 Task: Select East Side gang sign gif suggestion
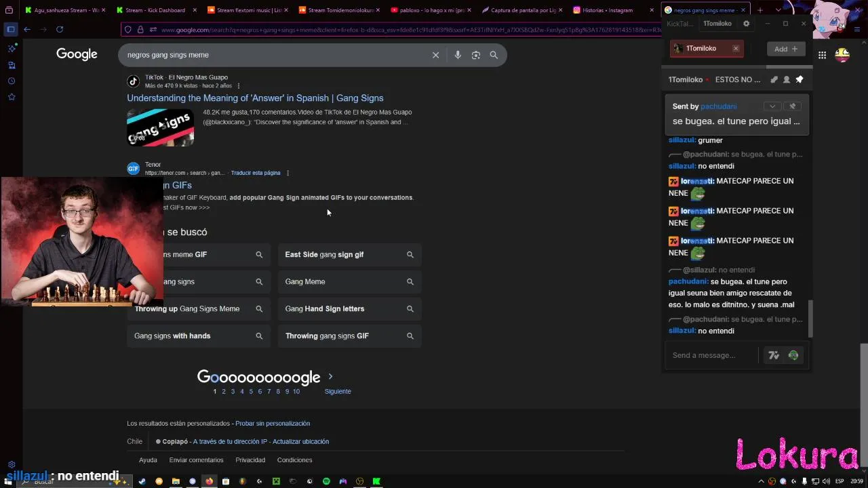(x=349, y=254)
